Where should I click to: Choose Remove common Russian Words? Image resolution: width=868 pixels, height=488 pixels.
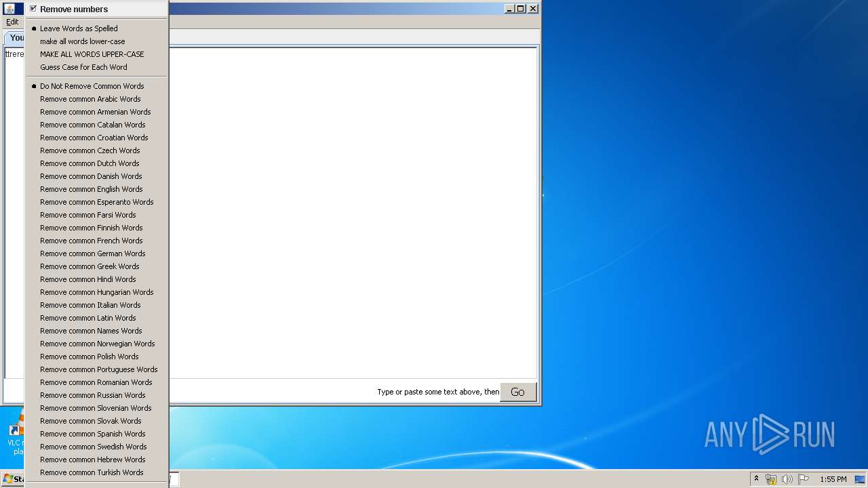(97, 395)
